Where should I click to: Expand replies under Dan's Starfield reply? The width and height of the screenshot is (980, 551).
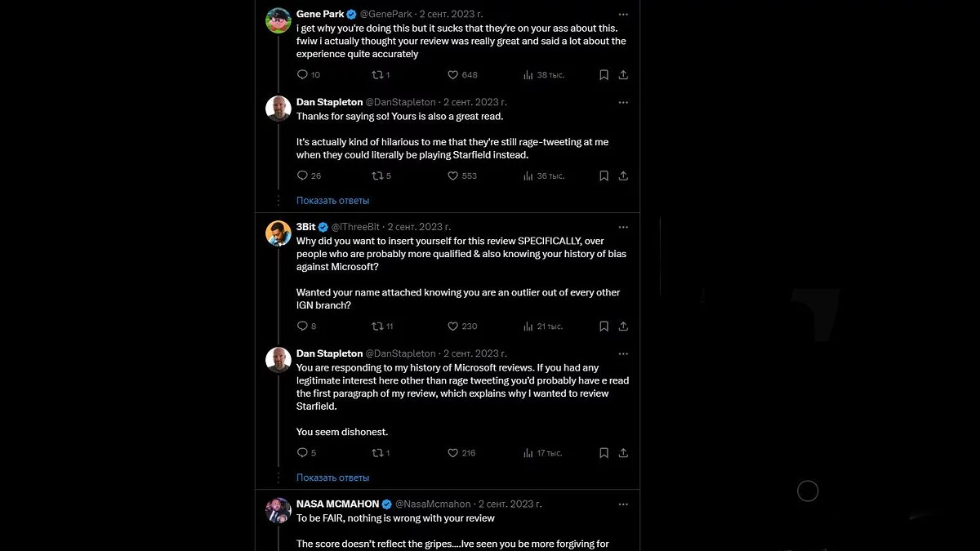coord(332,201)
